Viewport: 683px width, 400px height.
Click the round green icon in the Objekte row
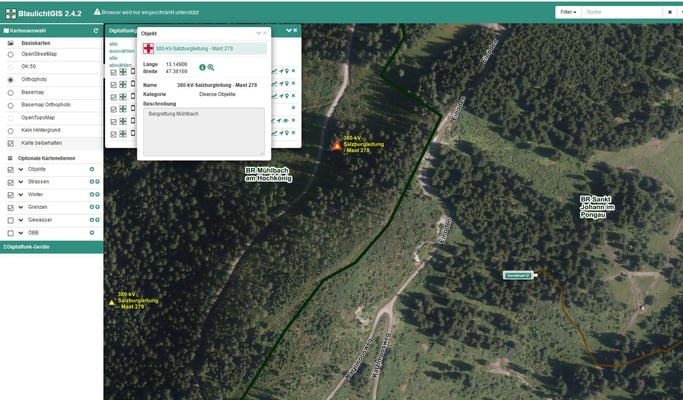(x=92, y=169)
